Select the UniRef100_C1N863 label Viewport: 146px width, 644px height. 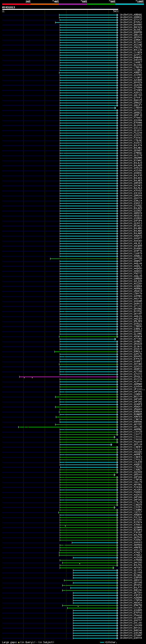click(x=131, y=394)
